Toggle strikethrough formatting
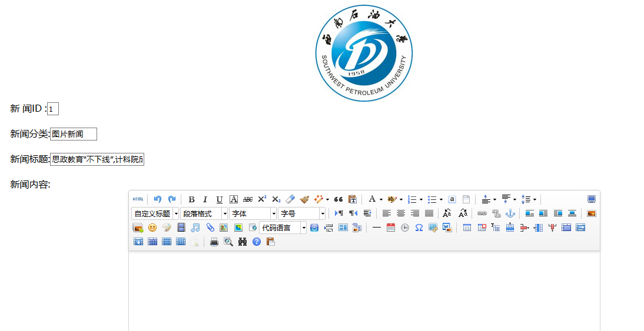 [248, 199]
